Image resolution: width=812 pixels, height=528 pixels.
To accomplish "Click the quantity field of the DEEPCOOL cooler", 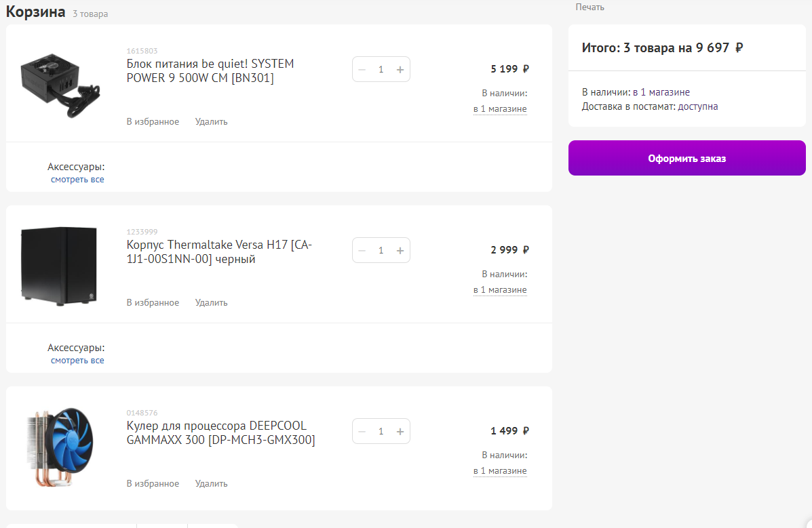I will [x=381, y=431].
